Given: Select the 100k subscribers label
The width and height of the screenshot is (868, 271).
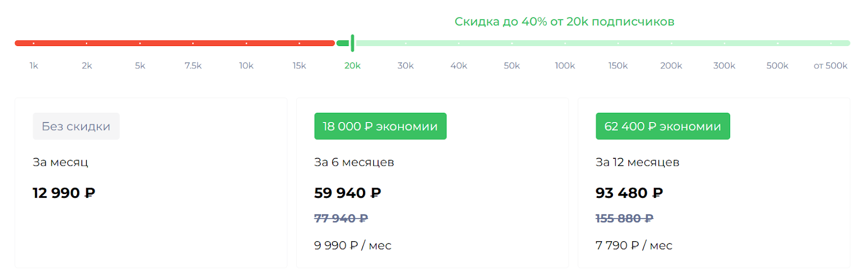Looking at the screenshot, I should (x=565, y=66).
